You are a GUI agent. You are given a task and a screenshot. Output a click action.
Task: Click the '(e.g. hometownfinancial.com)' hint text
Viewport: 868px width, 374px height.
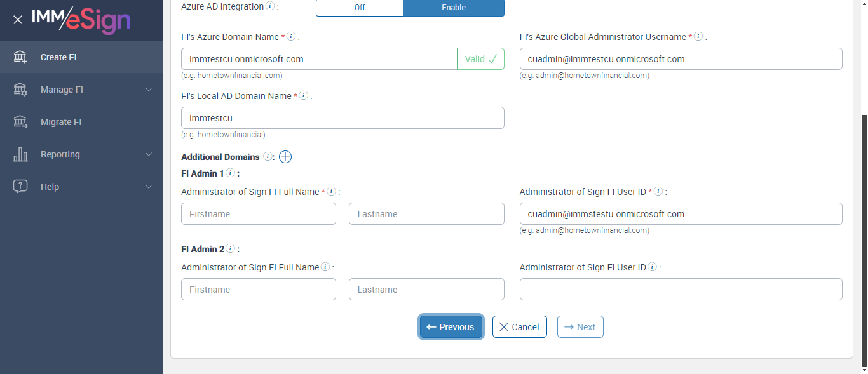pos(232,76)
